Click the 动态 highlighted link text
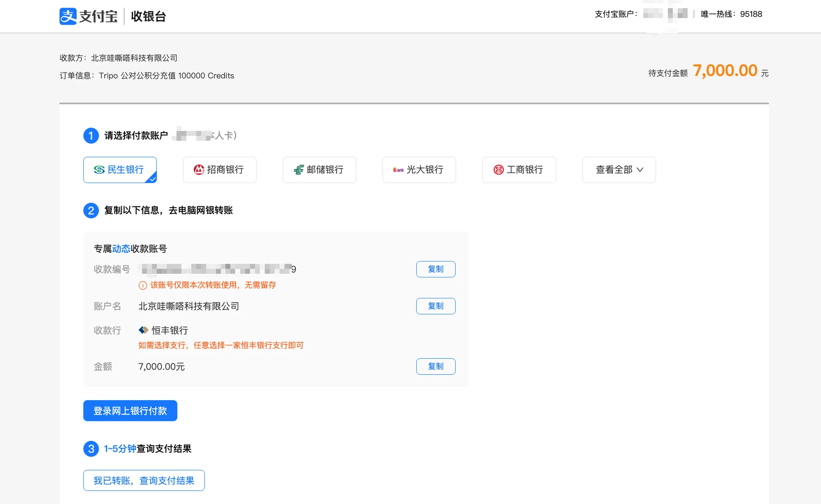 121,249
